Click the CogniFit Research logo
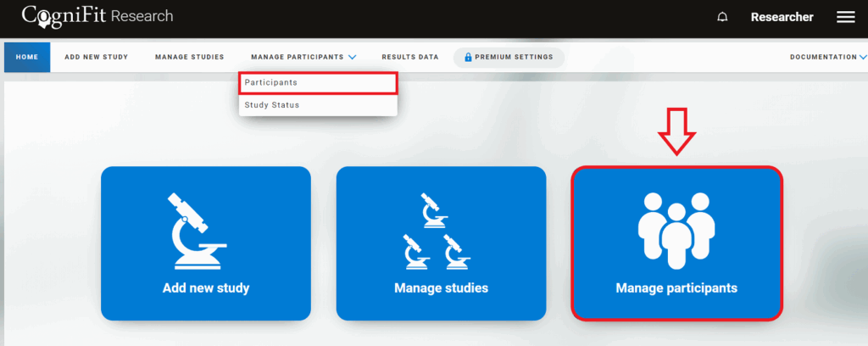The image size is (868, 346). [97, 16]
